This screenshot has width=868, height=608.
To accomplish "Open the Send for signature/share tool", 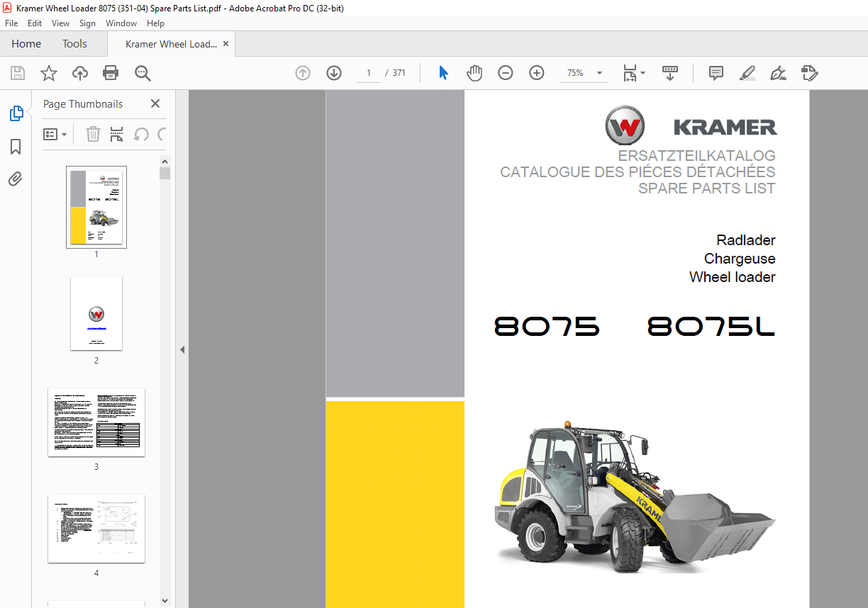I will 809,73.
